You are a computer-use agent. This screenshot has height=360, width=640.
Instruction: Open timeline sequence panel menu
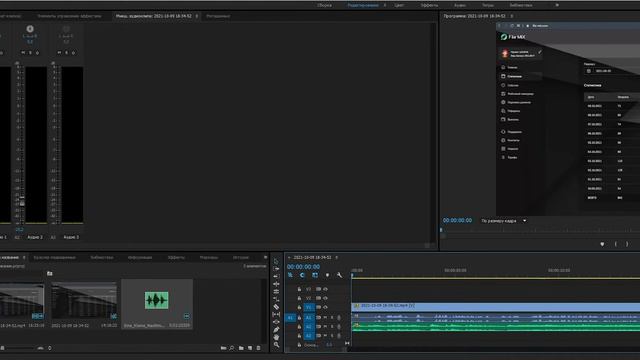point(336,258)
